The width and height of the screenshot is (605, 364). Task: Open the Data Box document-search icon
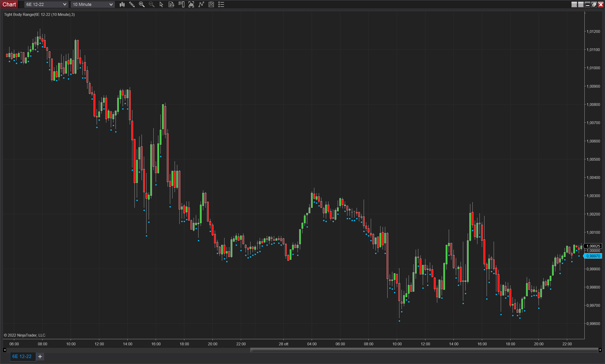(171, 4)
